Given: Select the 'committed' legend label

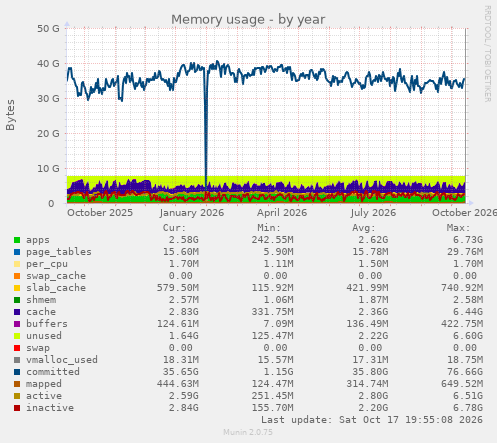Looking at the screenshot, I should pos(53,372).
